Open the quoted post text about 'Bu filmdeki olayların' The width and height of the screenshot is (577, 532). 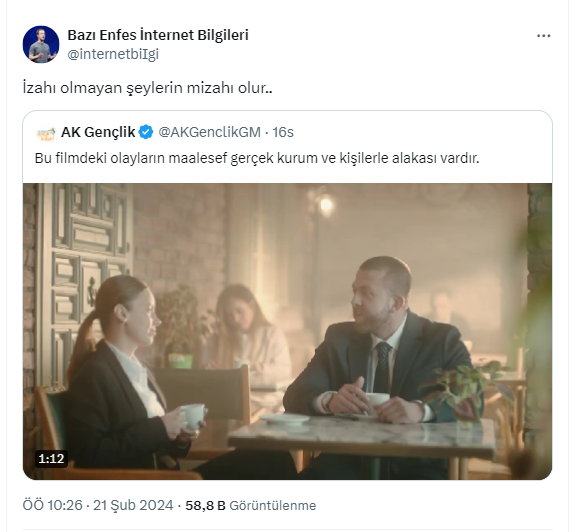point(257,158)
